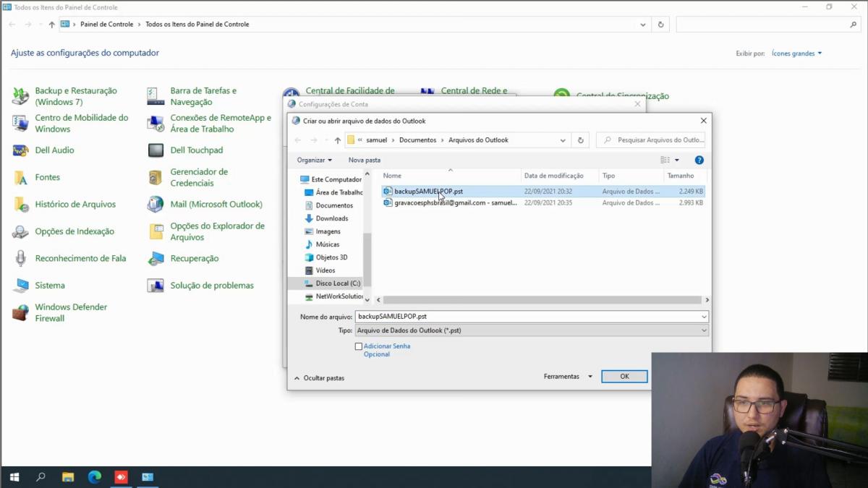Screen dimensions: 868x488
Task: Open Gerenciador de Credenciais icon
Action: [156, 177]
